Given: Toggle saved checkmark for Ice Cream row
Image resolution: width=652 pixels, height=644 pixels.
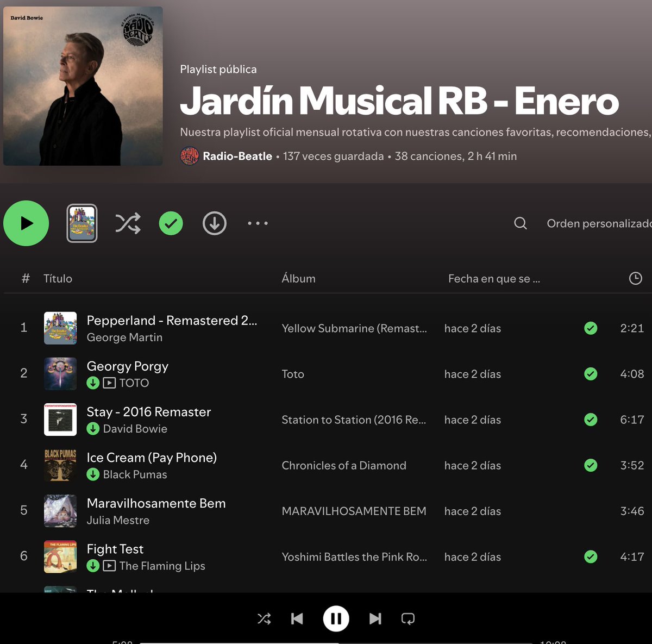Looking at the screenshot, I should point(591,465).
